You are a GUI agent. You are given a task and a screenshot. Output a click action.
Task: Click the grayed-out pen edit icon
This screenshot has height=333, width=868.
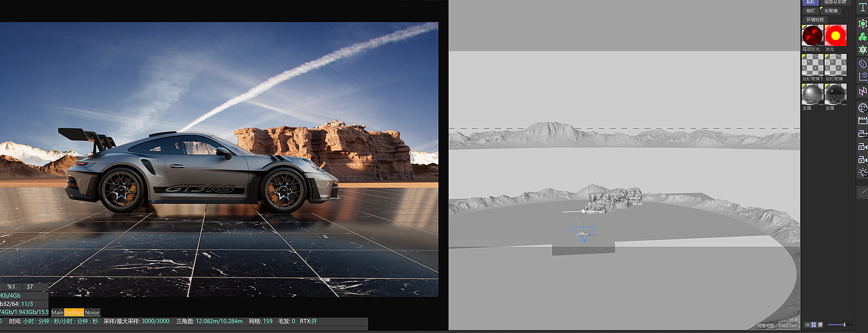point(863,193)
